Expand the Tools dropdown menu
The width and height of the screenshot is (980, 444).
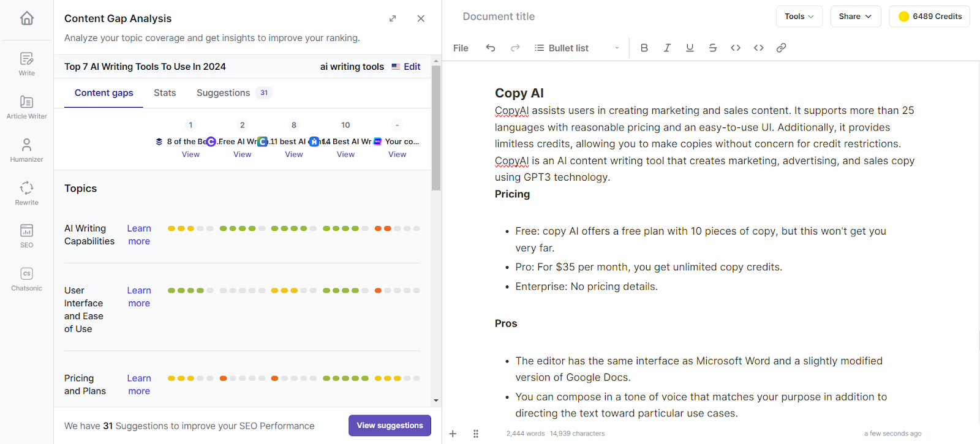799,17
